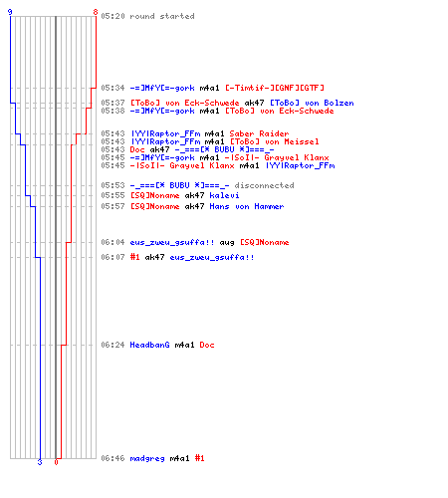Click blue player name [ToBo] von Bolzen
448x498 pixels.
tap(312, 103)
